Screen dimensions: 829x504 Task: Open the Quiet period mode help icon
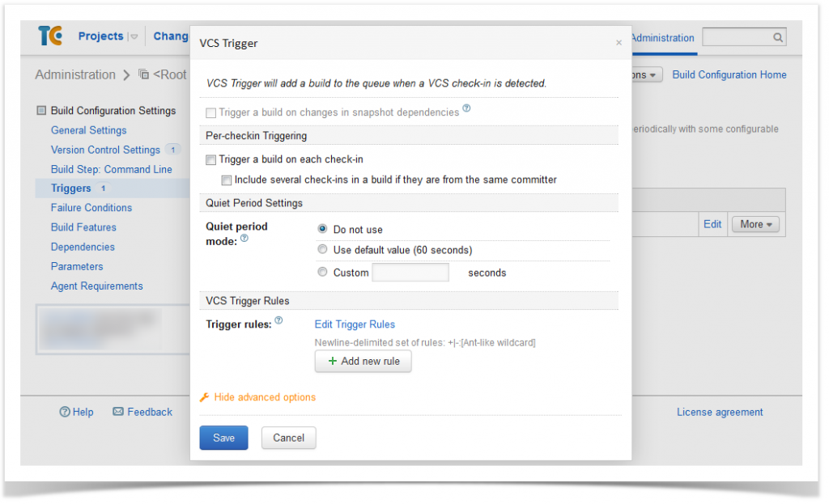point(244,239)
